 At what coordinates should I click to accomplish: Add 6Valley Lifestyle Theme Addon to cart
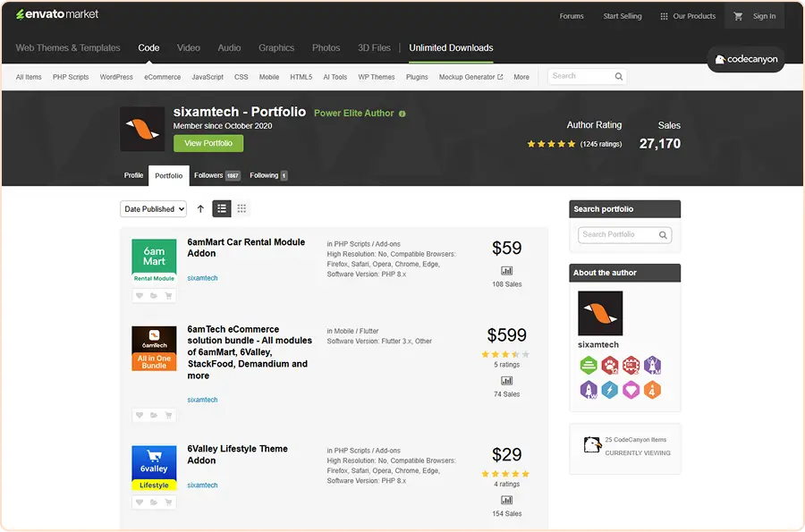[168, 502]
